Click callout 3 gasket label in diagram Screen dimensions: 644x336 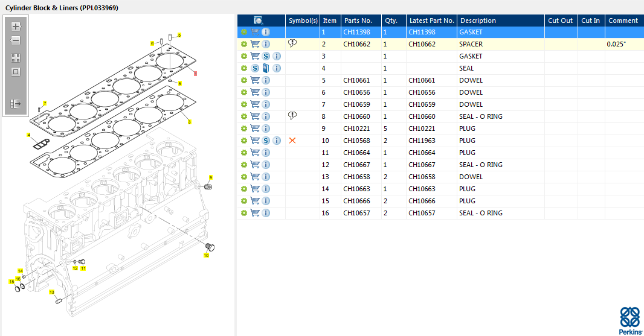click(x=189, y=122)
